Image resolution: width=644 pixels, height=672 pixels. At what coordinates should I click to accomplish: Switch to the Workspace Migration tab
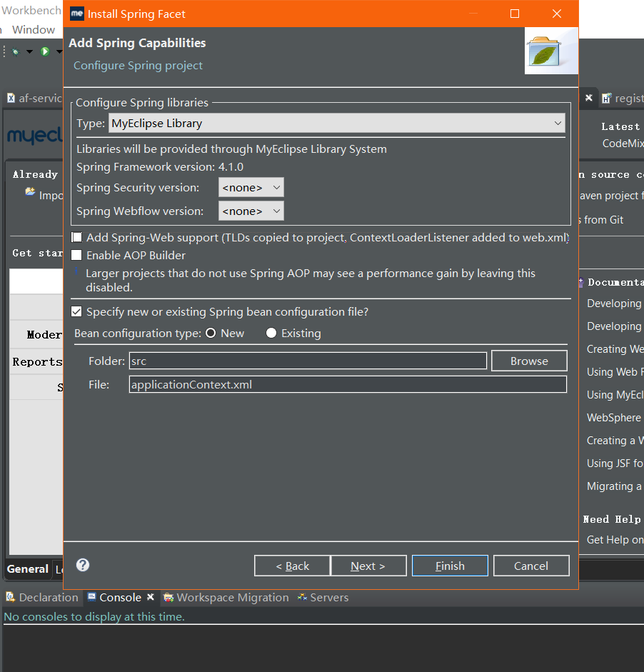pyautogui.click(x=226, y=598)
